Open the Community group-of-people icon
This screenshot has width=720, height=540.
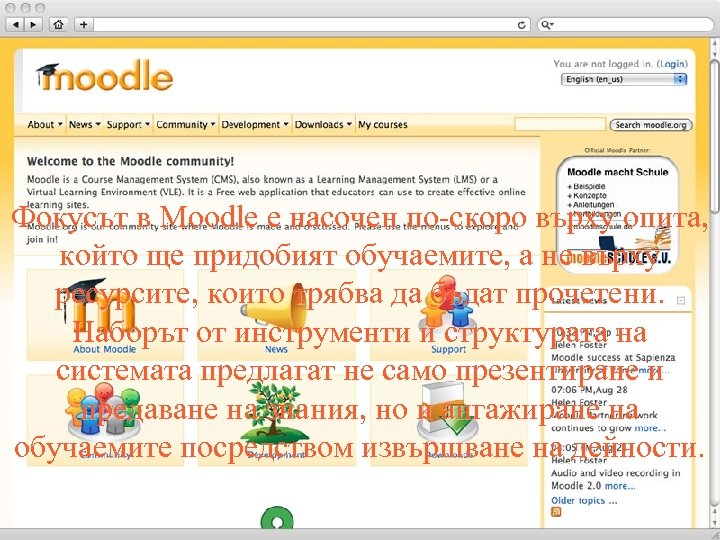[x=103, y=411]
